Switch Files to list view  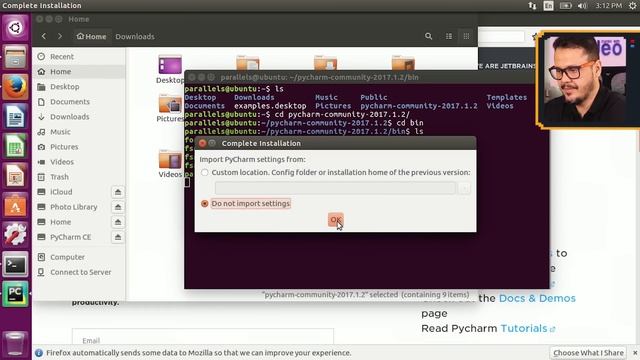(449, 36)
